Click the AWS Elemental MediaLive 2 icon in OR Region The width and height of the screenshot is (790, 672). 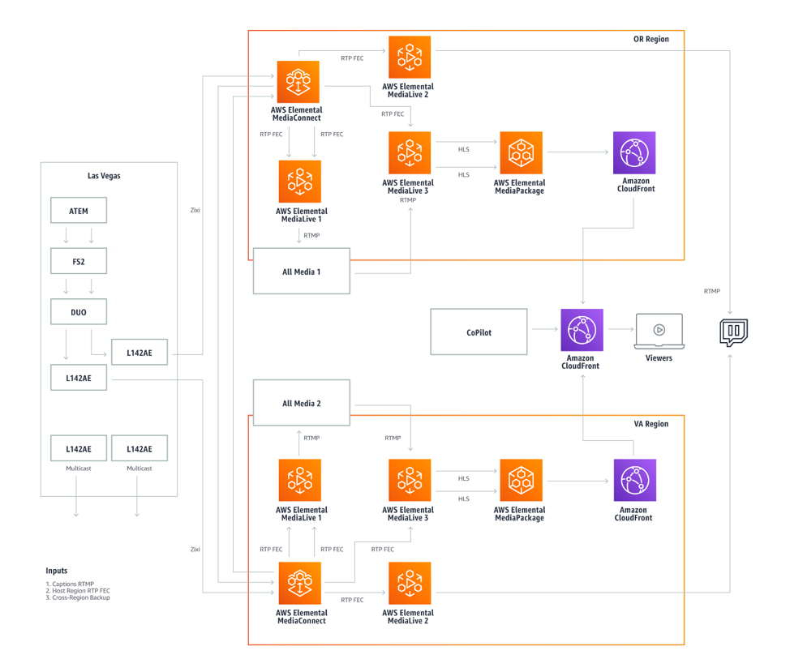(409, 55)
